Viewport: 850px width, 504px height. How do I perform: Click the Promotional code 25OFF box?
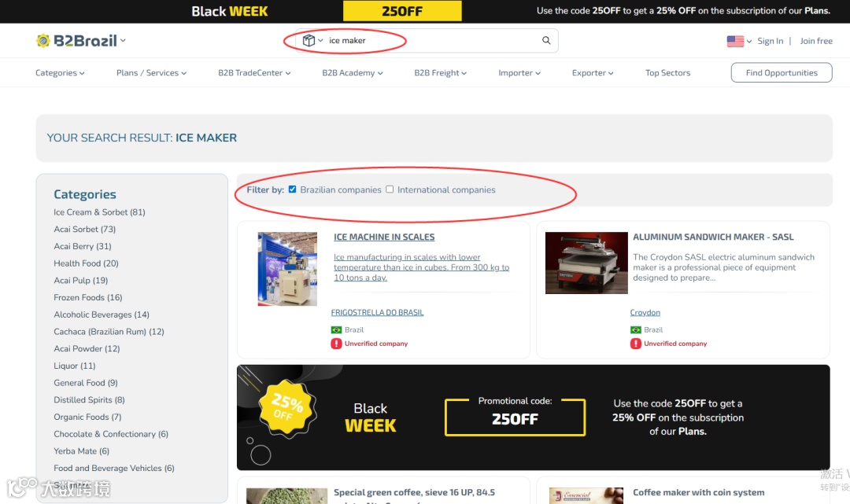(515, 417)
